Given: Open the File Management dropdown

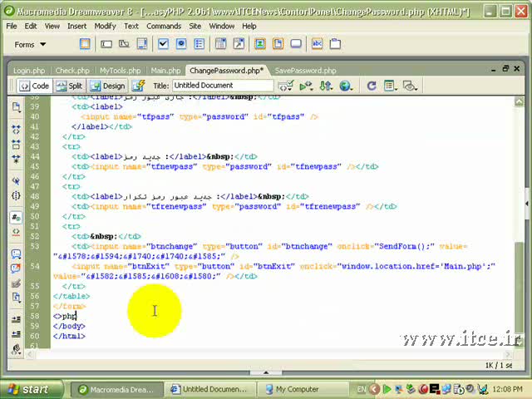Looking at the screenshot, I should click(326, 86).
